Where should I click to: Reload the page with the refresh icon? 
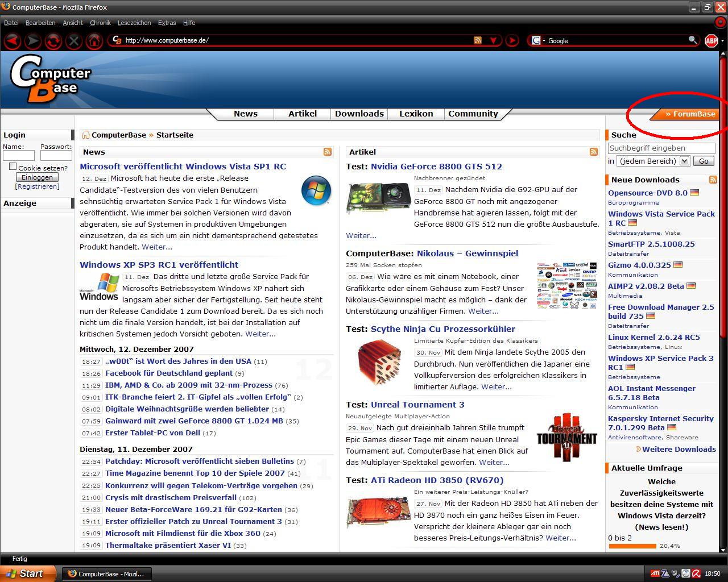click(53, 40)
